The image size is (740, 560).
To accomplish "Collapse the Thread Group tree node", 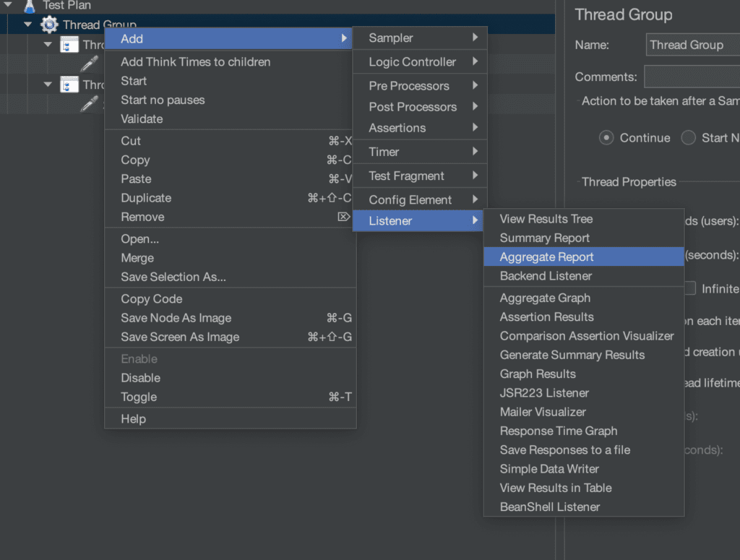I will (27, 24).
